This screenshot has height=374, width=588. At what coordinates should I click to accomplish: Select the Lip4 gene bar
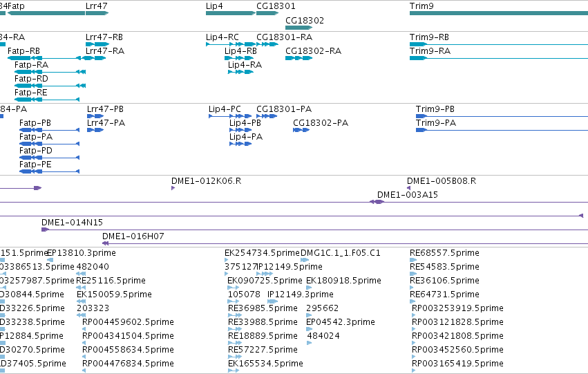(x=231, y=13)
